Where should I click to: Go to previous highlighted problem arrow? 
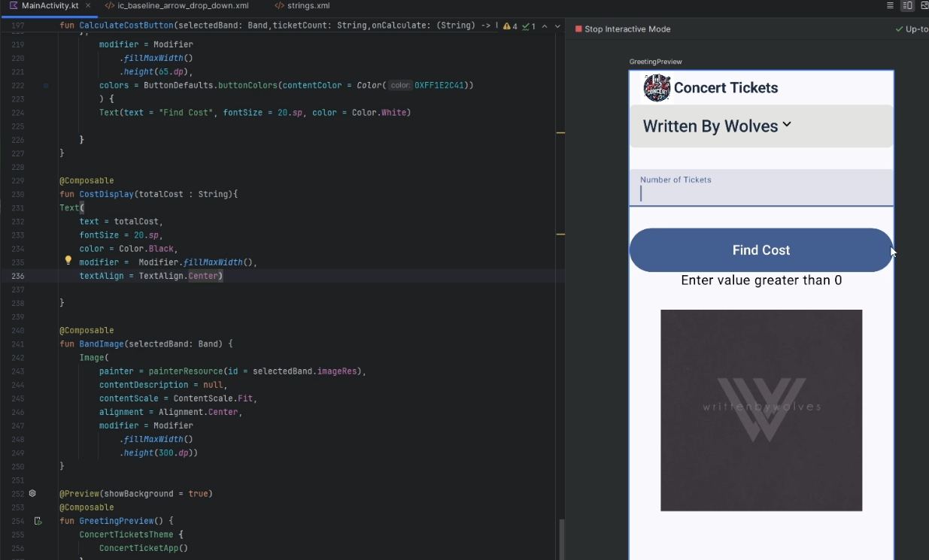pos(545,26)
